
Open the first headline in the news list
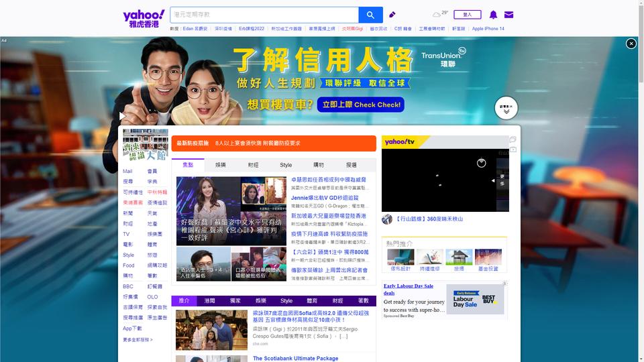tap(329, 180)
